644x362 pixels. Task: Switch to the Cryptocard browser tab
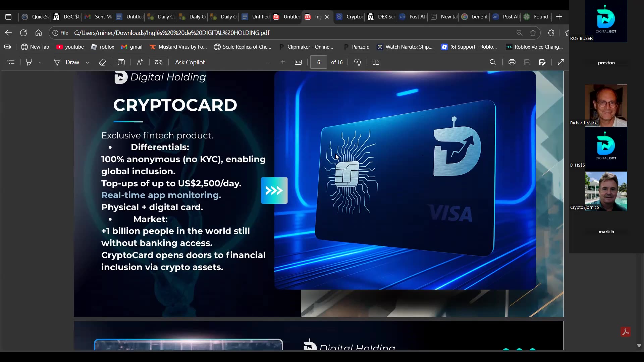351,17
